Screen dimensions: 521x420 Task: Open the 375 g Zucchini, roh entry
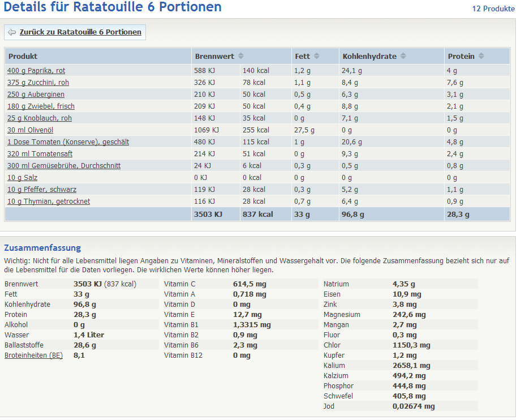pos(38,83)
